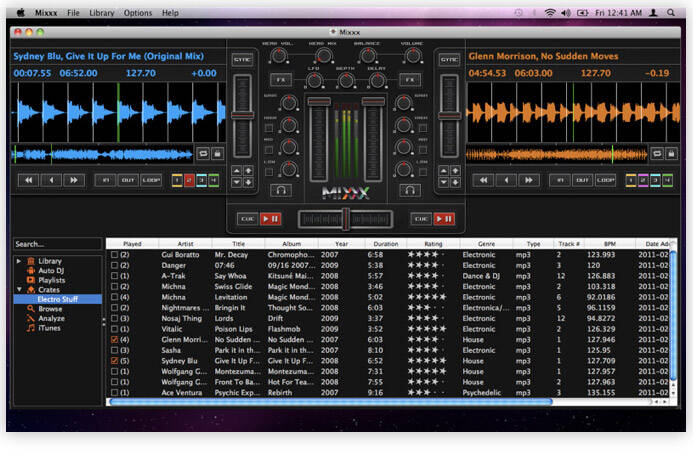Toggle played checkbox for Gui Boratto
This screenshot has height=464, width=693.
[114, 255]
